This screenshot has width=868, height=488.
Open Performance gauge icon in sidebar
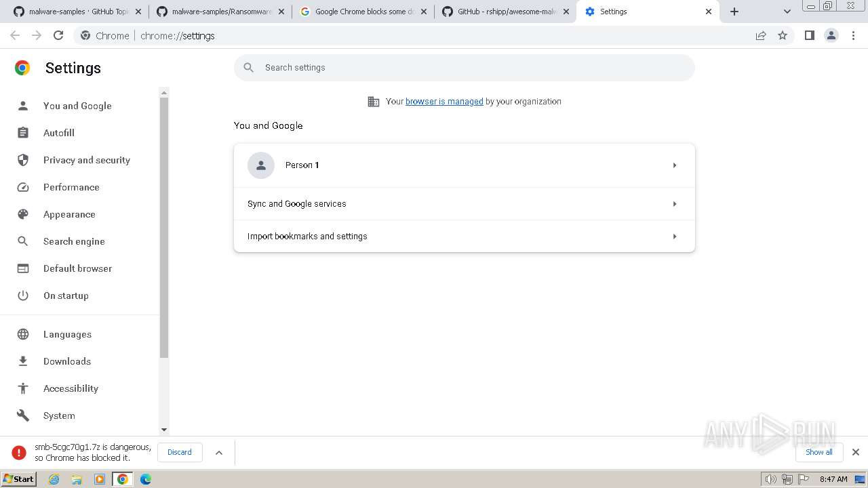pos(23,187)
